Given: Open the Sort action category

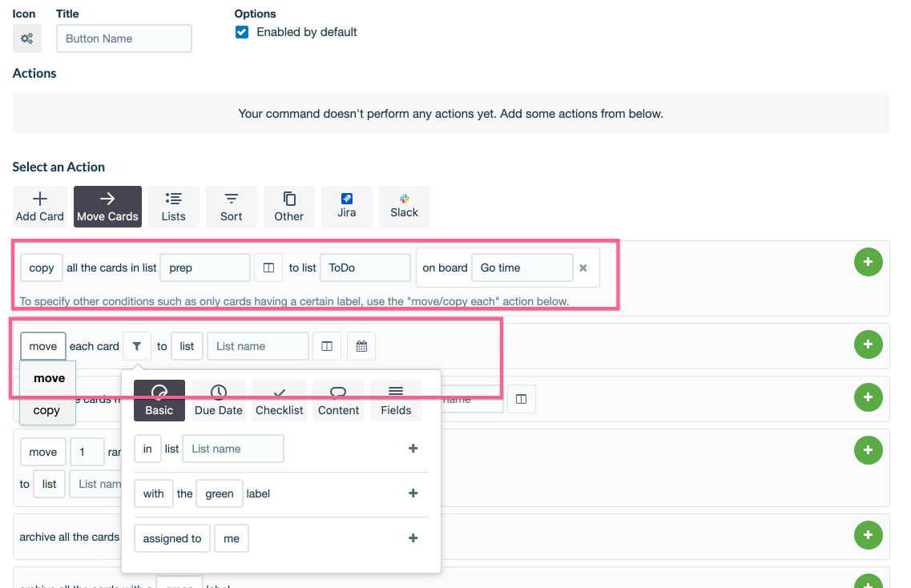Looking at the screenshot, I should click(x=231, y=206).
